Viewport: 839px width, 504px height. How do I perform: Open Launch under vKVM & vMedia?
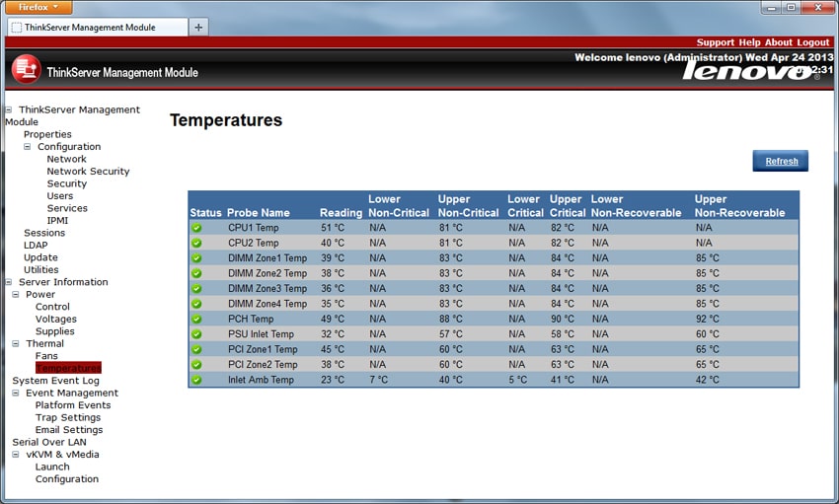[x=52, y=467]
